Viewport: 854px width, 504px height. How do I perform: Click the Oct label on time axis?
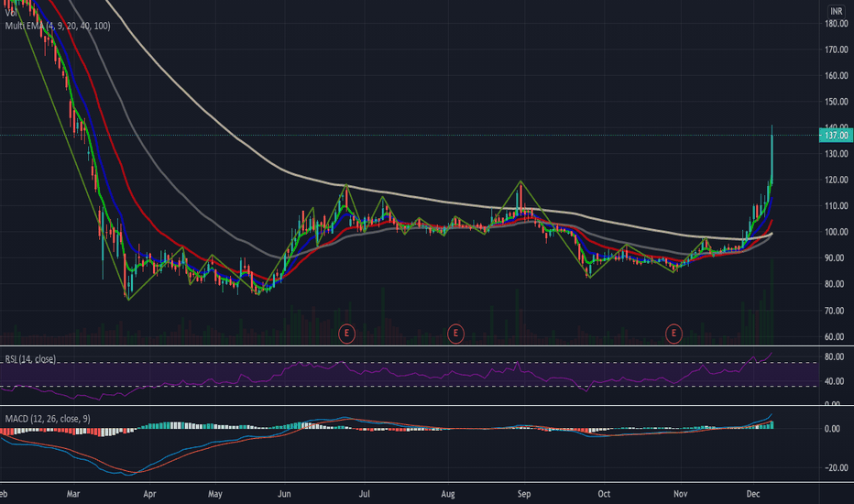tap(604, 494)
